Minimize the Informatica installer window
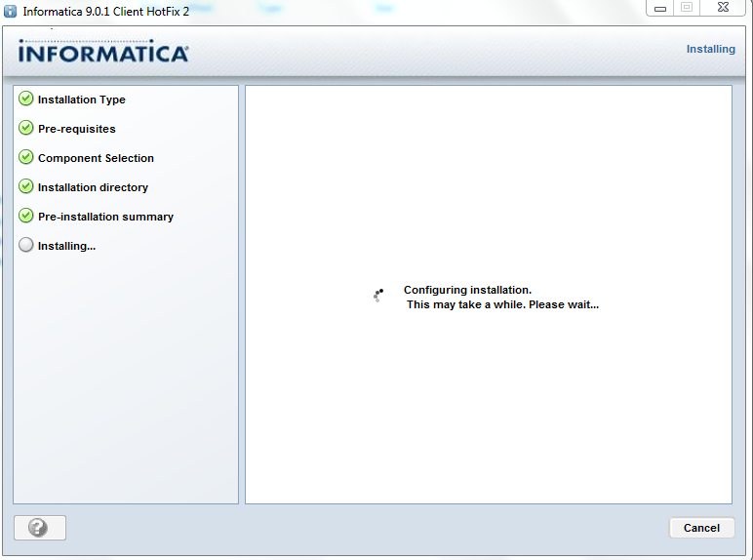The image size is (753, 560). [661, 9]
